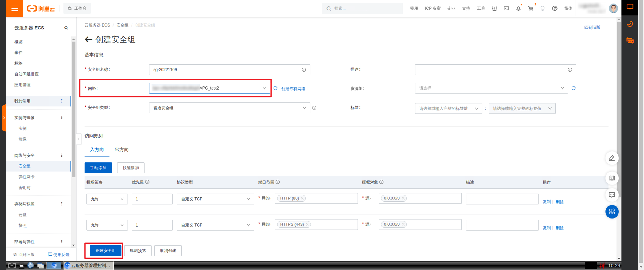The height and width of the screenshot is (270, 644).
Task: Click the back arrow beside 创建安全组
Action: pyautogui.click(x=88, y=40)
